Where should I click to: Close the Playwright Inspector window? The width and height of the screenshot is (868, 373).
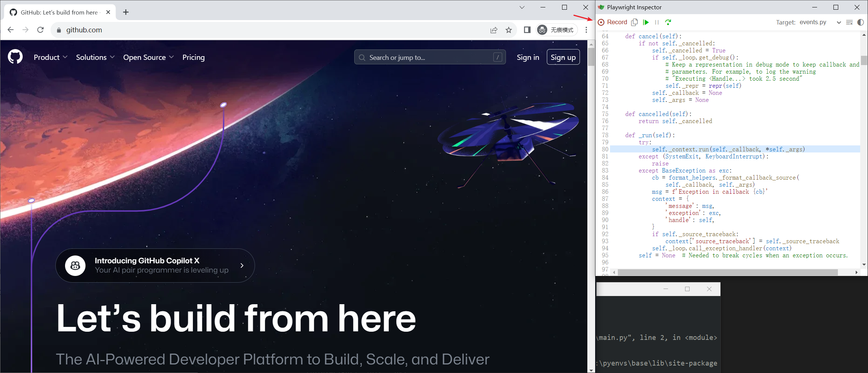click(857, 7)
